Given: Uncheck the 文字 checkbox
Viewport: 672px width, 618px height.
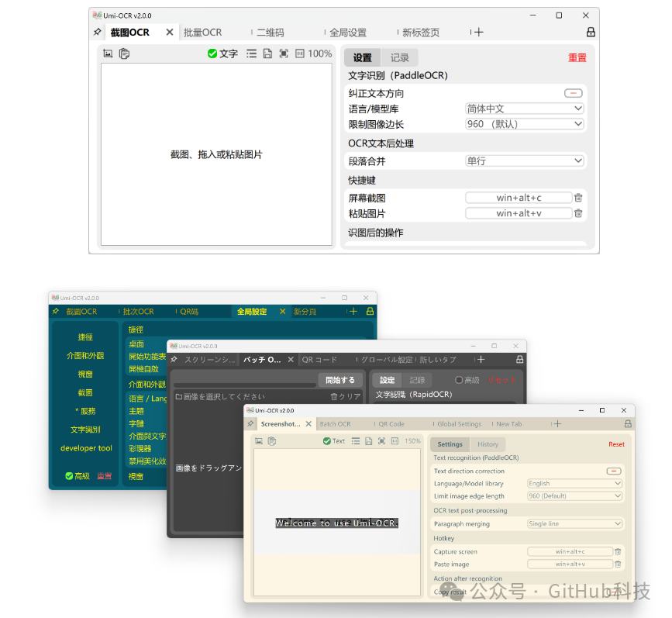Looking at the screenshot, I should (x=212, y=54).
